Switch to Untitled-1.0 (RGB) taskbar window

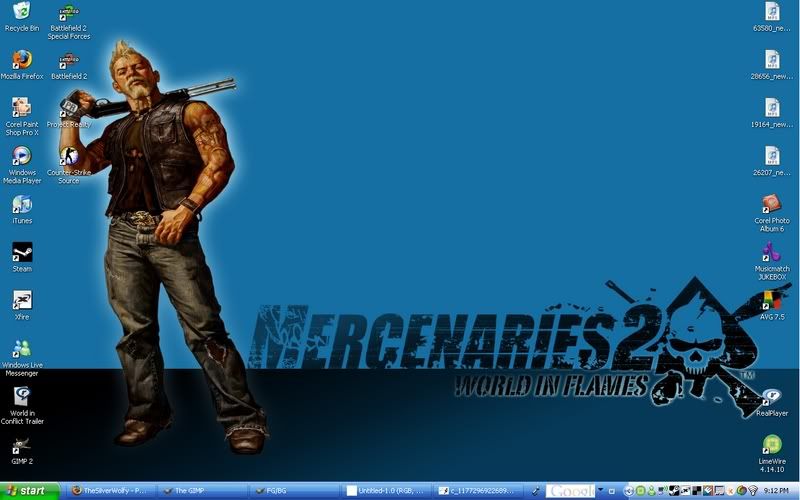pyautogui.click(x=387, y=491)
